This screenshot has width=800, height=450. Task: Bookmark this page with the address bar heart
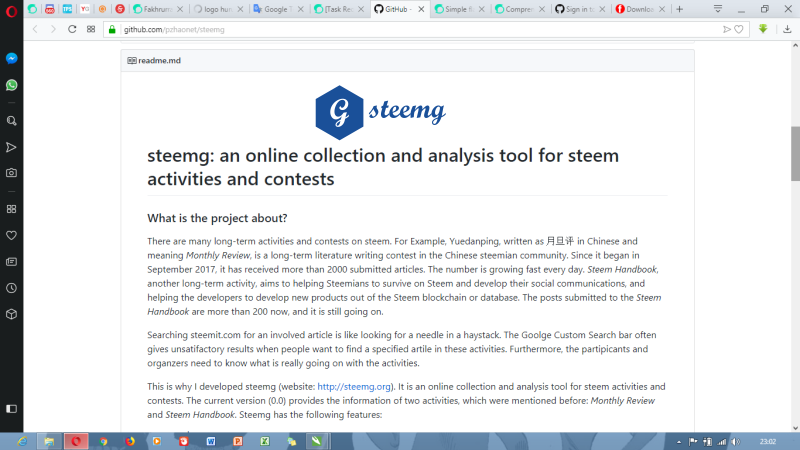pos(739,30)
